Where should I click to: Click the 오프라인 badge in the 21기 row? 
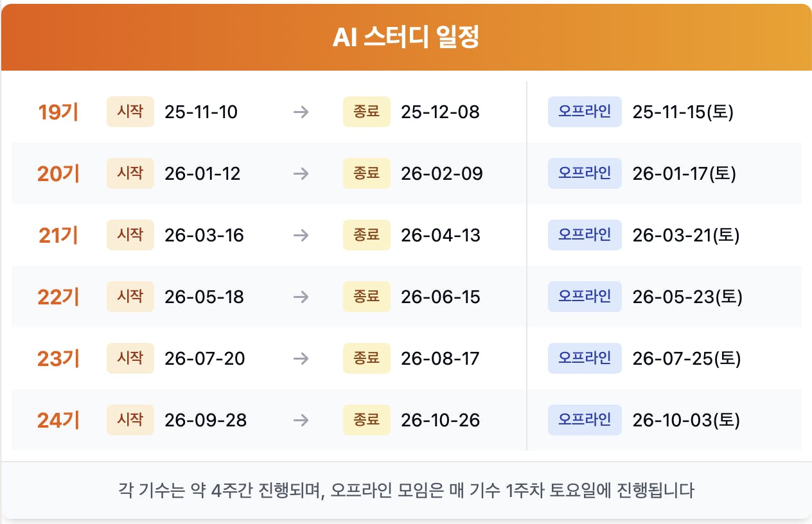pyautogui.click(x=585, y=235)
